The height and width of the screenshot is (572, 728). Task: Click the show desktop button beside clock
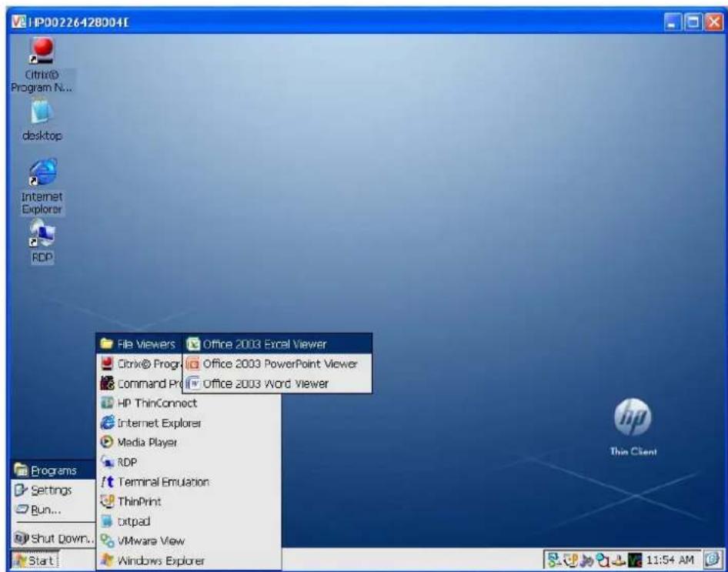point(712,560)
